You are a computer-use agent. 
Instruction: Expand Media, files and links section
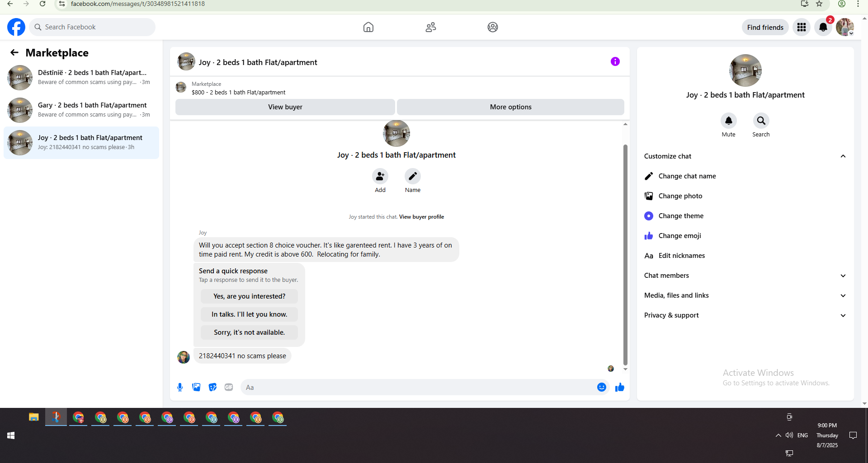pos(745,295)
